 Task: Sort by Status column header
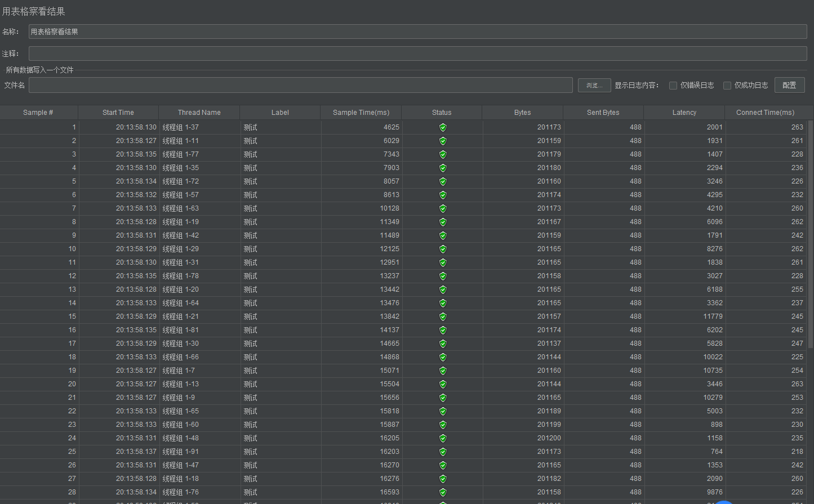[442, 113]
